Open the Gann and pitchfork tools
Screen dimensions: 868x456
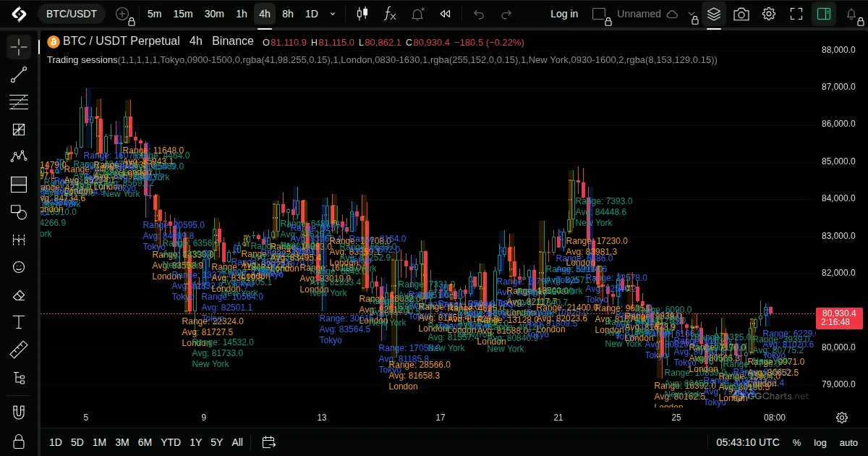[19, 130]
